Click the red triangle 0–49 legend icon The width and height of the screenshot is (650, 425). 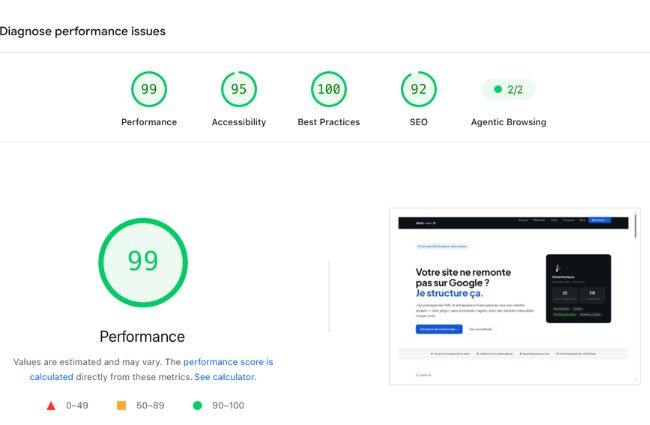point(51,406)
